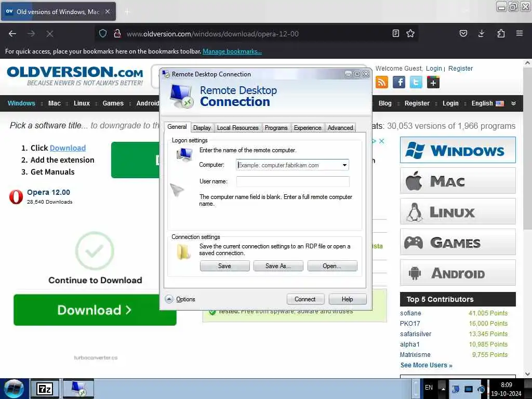Click the Register link near Welcome Guest
This screenshot has width=532, height=399.
tap(460, 69)
